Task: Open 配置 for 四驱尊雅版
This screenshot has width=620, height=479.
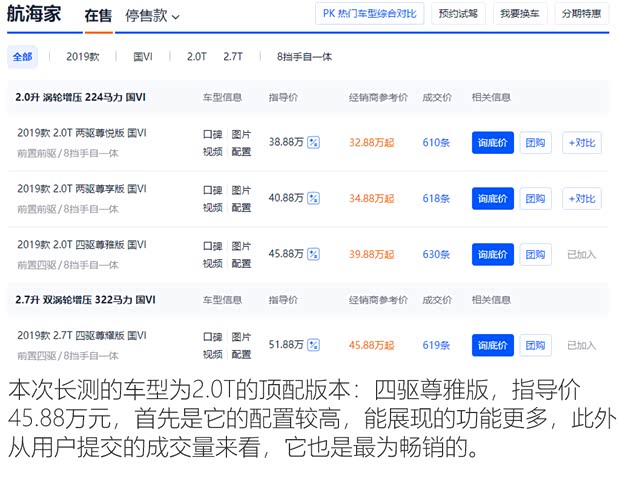Action: point(241,263)
